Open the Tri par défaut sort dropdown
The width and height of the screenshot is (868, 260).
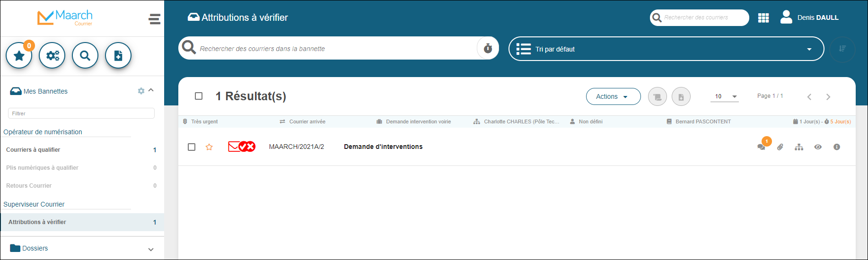[x=666, y=49]
